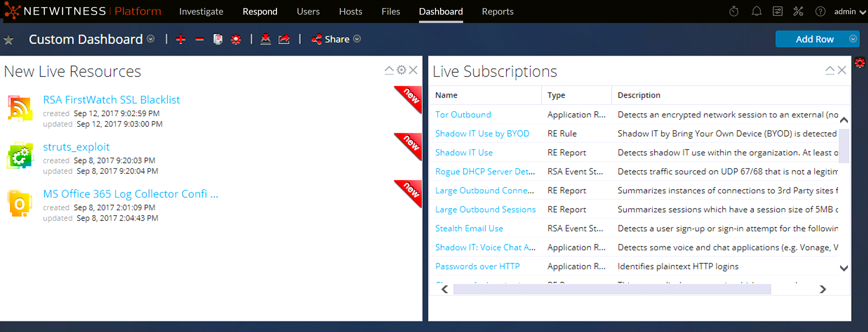The height and width of the screenshot is (332, 868).
Task: Expand the Custom Dashboard selector dropdown
Action: (151, 39)
